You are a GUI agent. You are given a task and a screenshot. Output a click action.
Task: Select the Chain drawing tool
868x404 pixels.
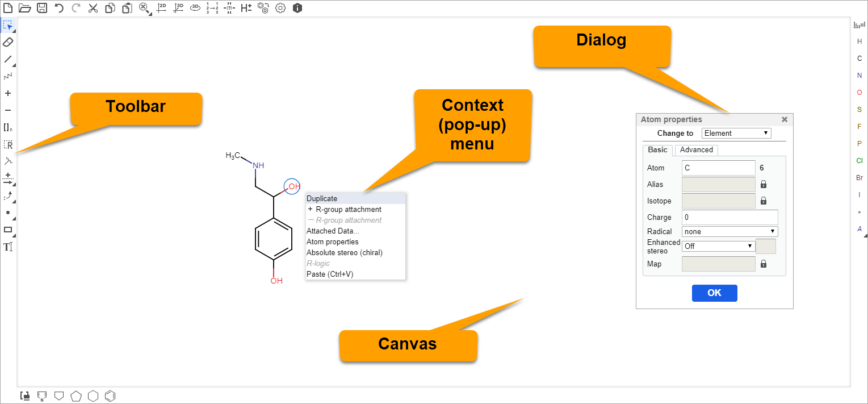8,76
